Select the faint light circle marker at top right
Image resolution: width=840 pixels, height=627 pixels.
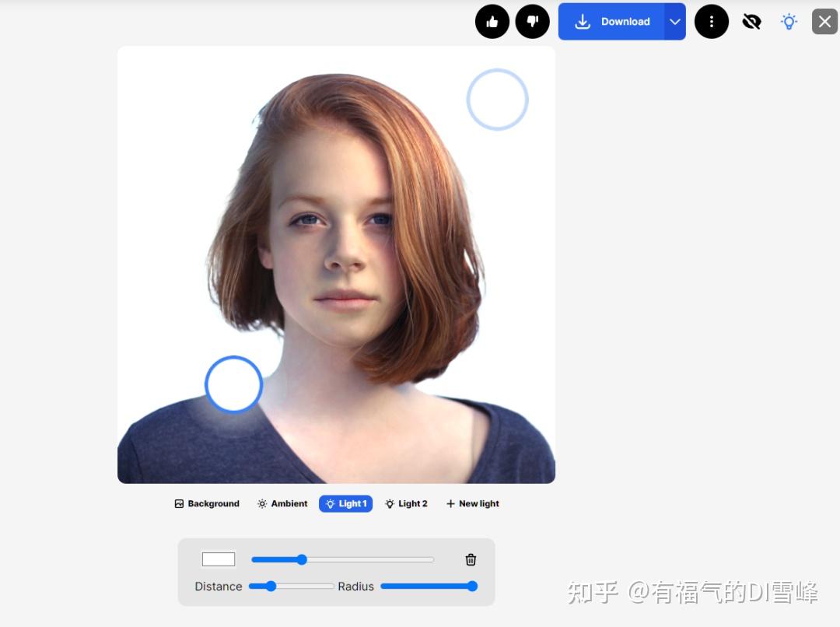pyautogui.click(x=497, y=100)
